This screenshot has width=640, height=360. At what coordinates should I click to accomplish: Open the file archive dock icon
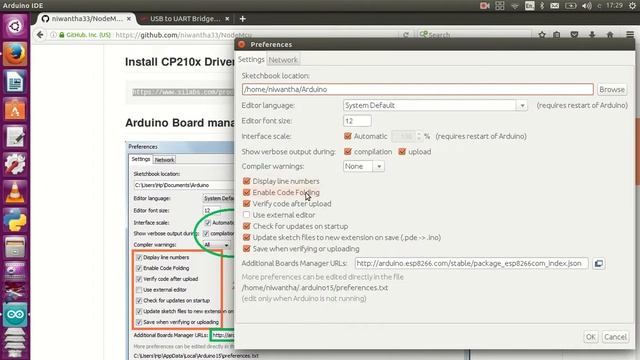[15, 247]
